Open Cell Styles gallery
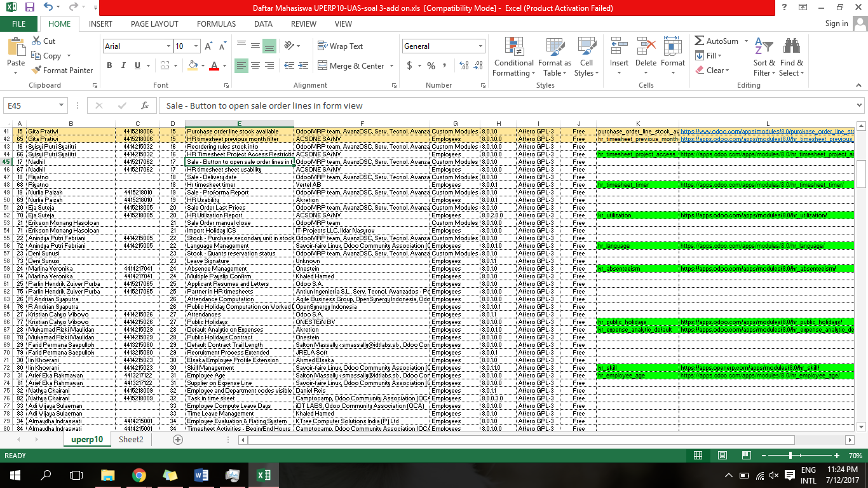Viewport: 868px width, 488px height. 587,57
